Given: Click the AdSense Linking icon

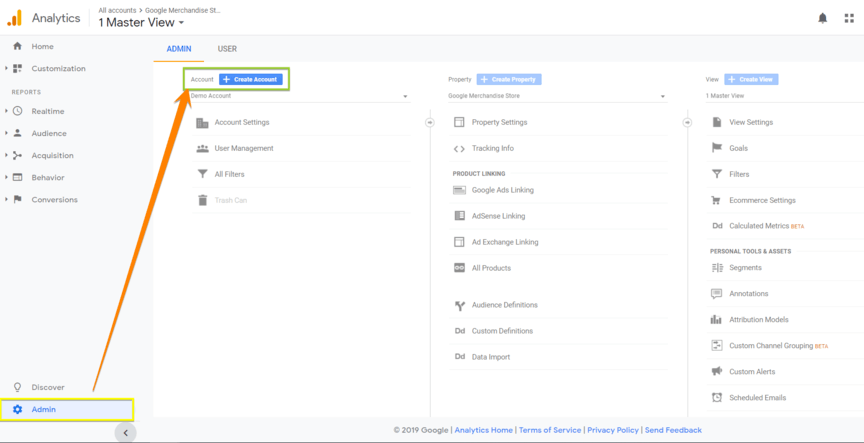Looking at the screenshot, I should coord(459,216).
